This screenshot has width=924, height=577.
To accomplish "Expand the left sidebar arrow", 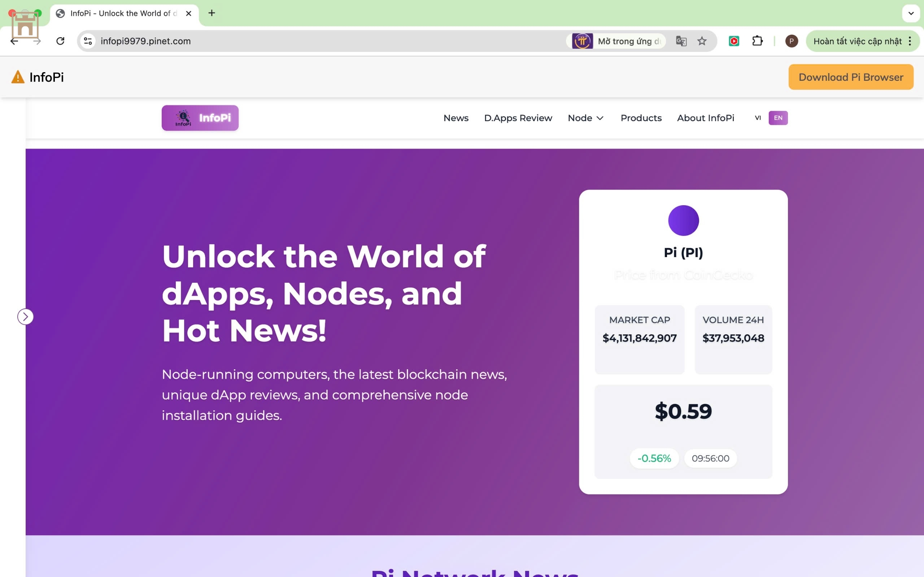I will click(x=25, y=317).
